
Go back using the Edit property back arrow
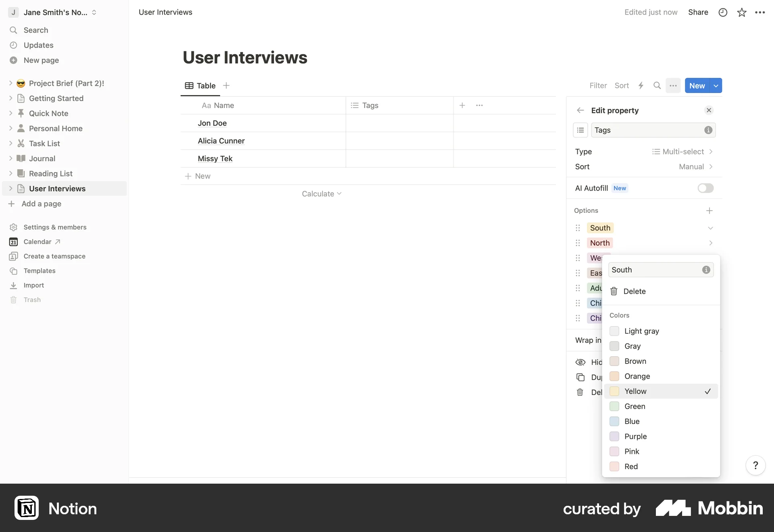[580, 110]
